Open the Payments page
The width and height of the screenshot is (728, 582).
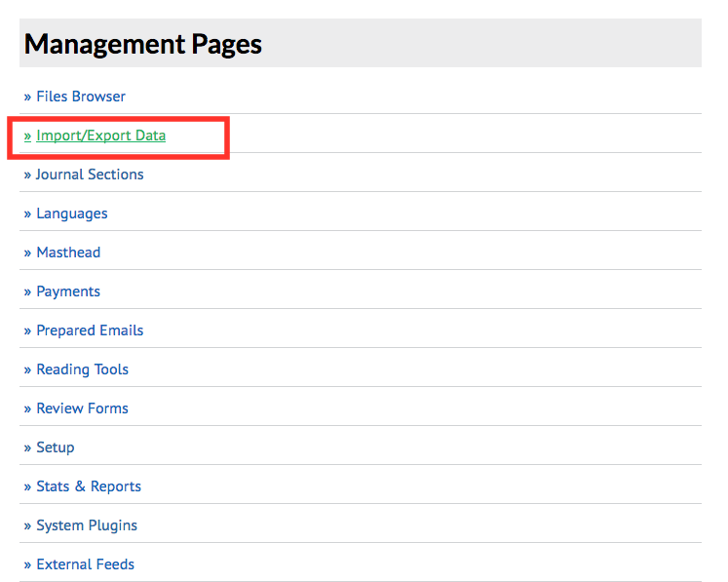[x=68, y=291]
